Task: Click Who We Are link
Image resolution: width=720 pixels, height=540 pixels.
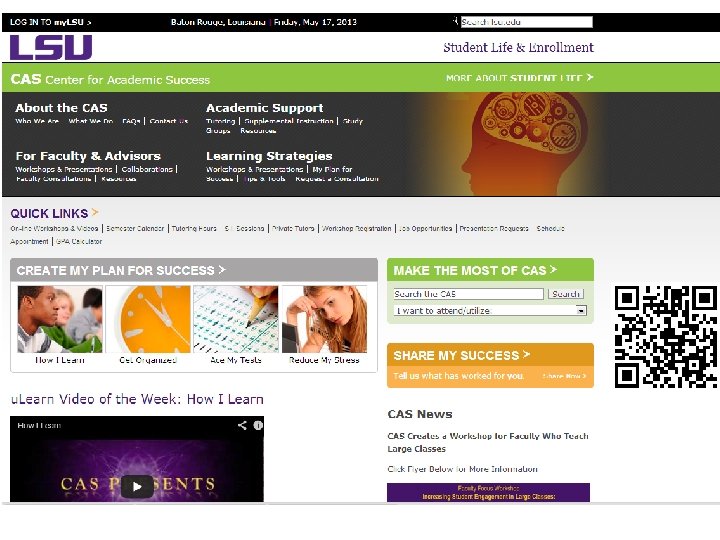Action: coord(37,121)
